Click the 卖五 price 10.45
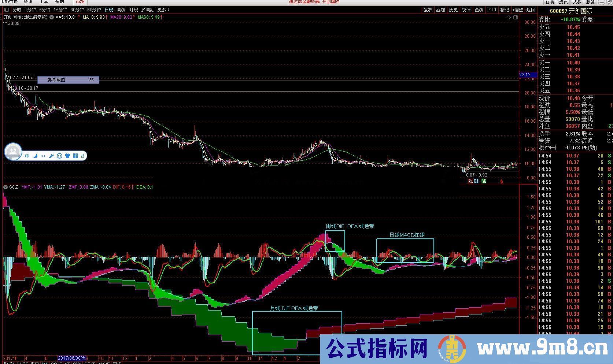 coord(573,27)
